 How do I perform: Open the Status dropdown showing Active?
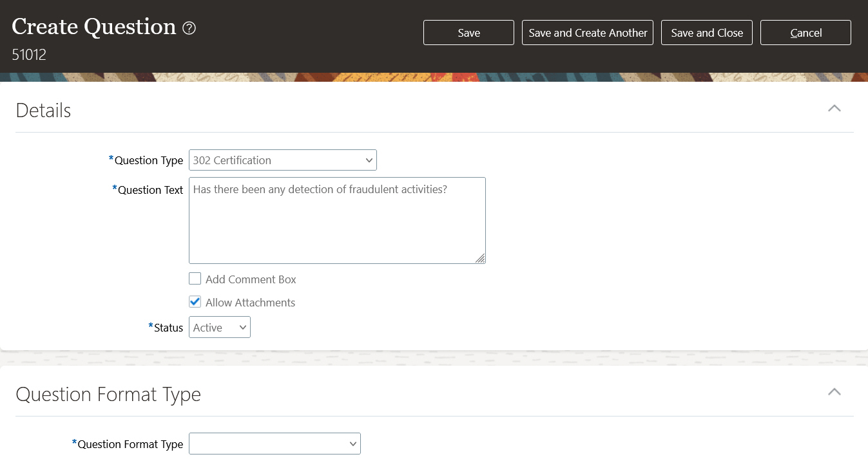tap(219, 328)
